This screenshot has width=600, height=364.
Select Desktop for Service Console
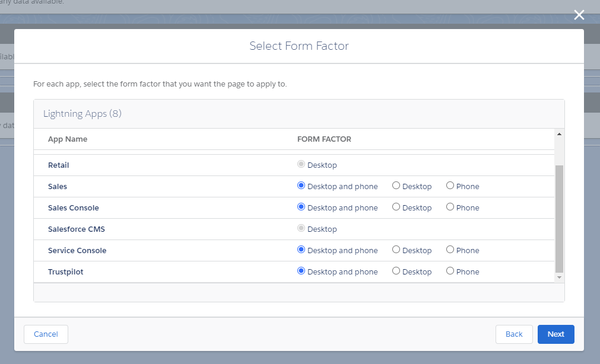396,249
